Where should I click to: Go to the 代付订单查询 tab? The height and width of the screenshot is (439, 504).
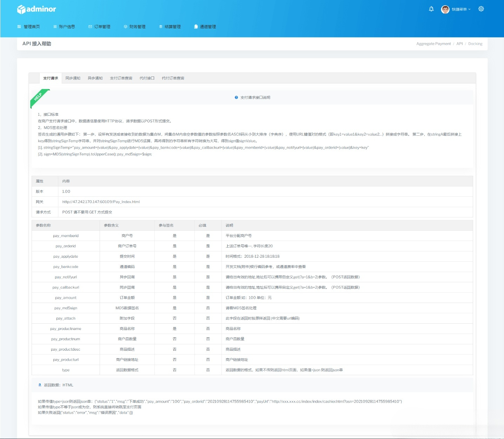click(x=173, y=78)
